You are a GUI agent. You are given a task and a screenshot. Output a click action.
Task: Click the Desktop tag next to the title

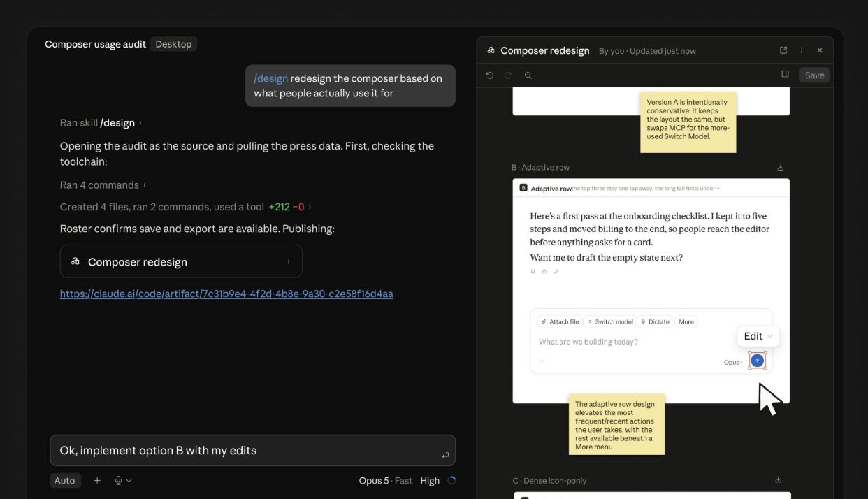coord(173,44)
